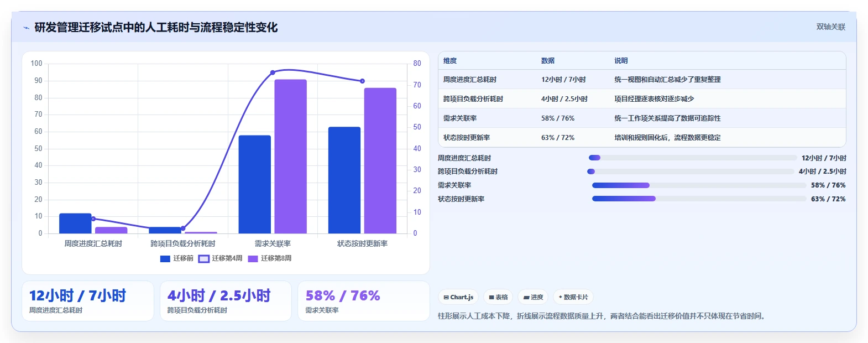Click the tall purple 需求关联率 bar

[291, 157]
